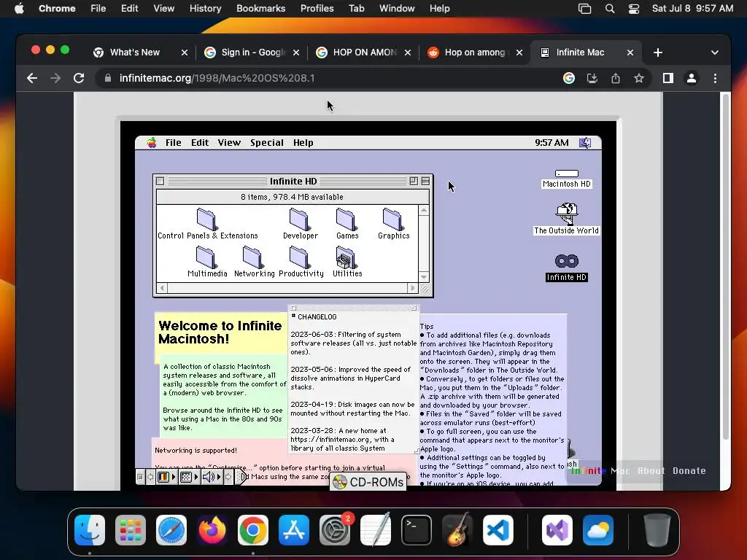Viewport: 747px width, 560px height.
Task: Switch to the Sign in - Google tab
Action: click(252, 52)
